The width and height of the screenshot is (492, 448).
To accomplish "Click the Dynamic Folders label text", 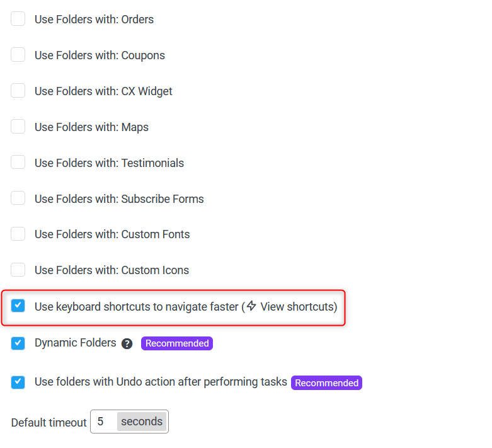I will [x=76, y=343].
